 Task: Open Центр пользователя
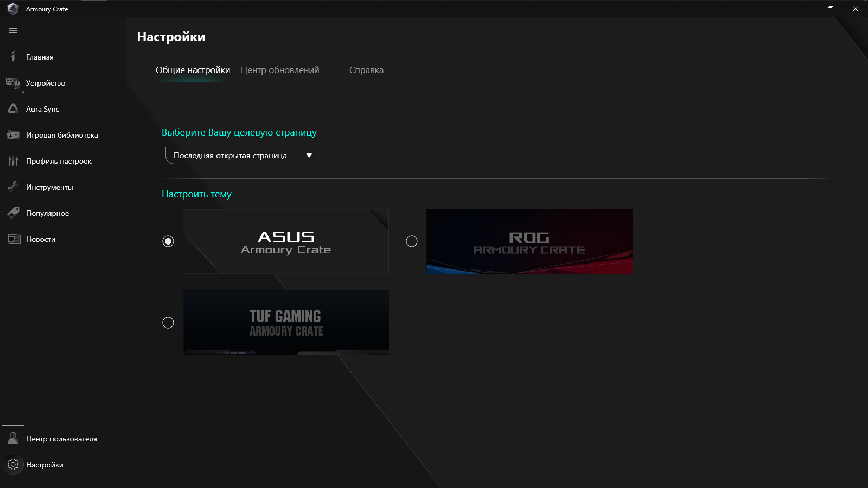point(60,438)
